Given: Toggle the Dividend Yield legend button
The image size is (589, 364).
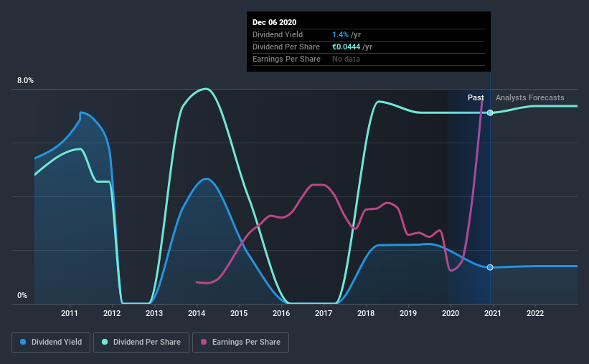Looking at the screenshot, I should coord(51,343).
